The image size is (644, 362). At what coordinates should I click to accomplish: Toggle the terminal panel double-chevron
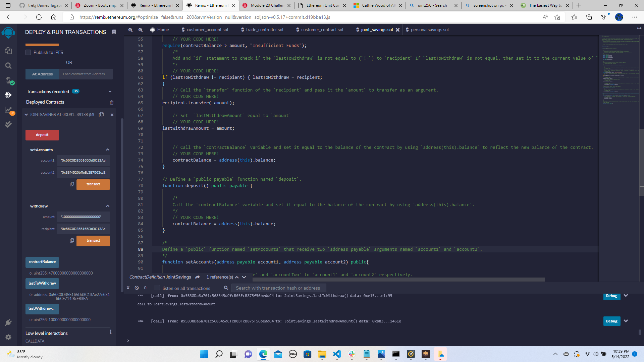(x=128, y=288)
